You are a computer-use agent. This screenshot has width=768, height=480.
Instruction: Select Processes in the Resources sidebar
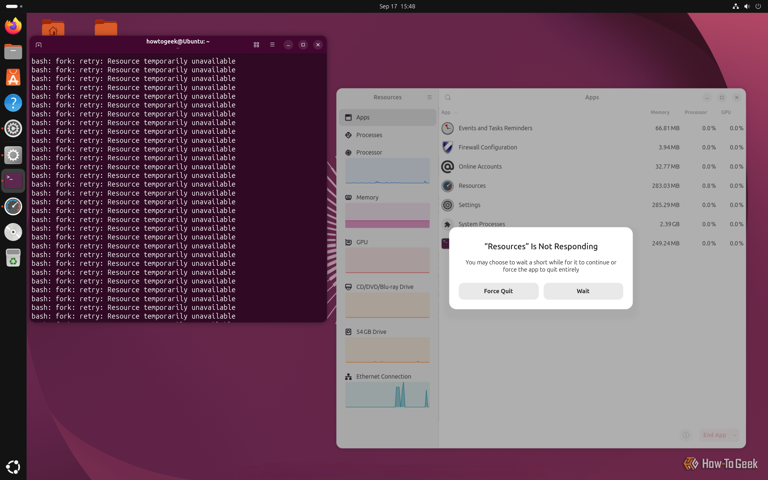(387, 135)
